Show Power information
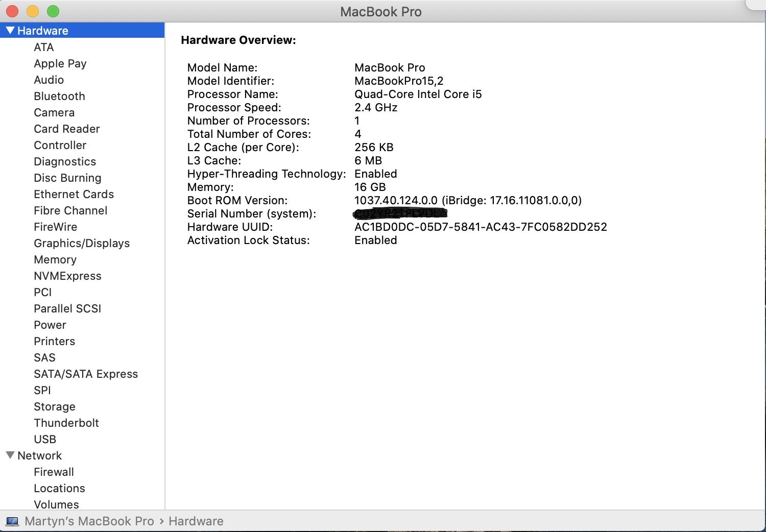Viewport: 766px width, 532px height. click(x=50, y=325)
